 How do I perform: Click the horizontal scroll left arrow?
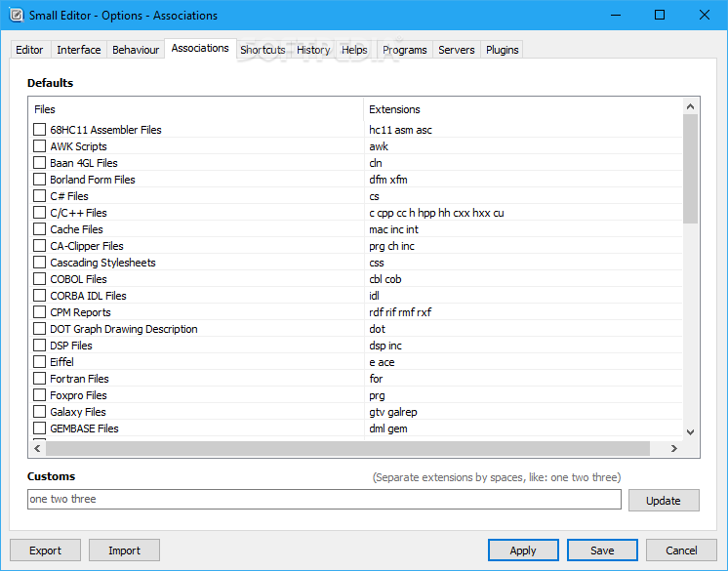point(38,448)
